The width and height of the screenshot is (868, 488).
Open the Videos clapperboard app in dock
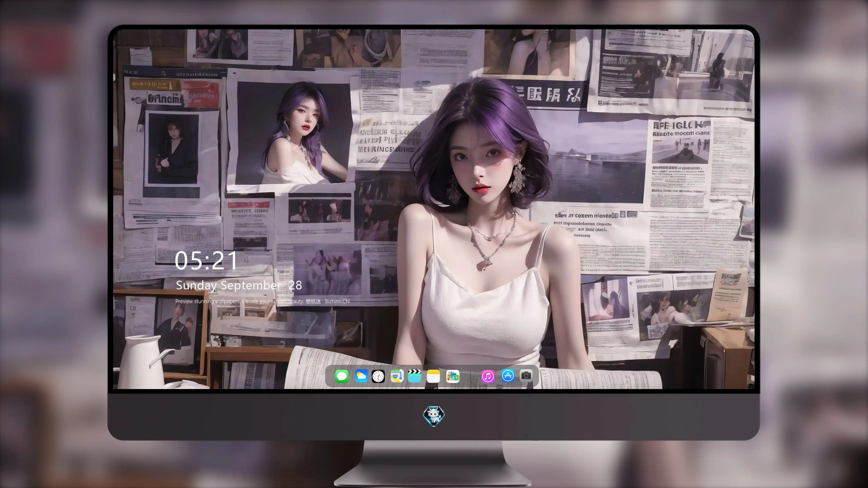[x=415, y=376]
